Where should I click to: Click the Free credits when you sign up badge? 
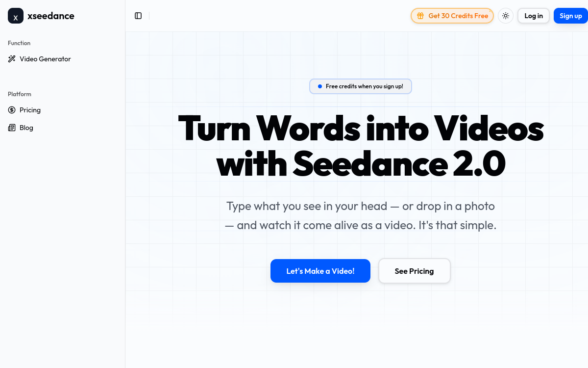(361, 86)
